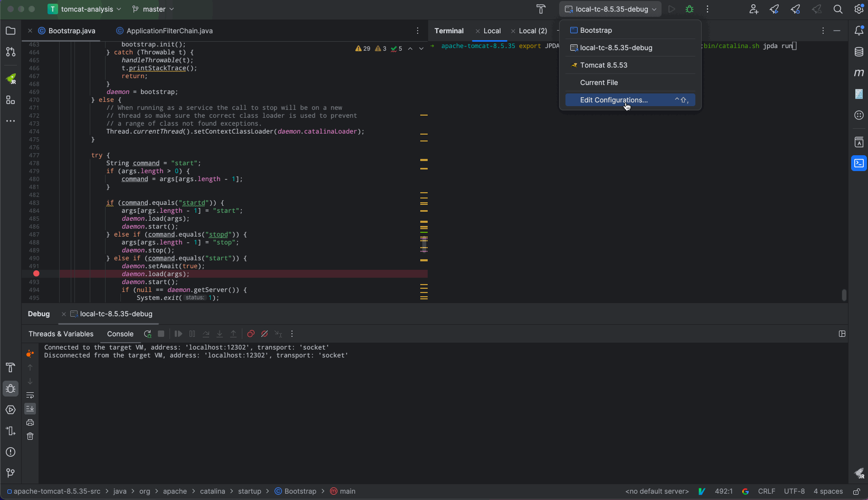Open the Database tool window
This screenshot has height=500, width=868.
[x=859, y=52]
